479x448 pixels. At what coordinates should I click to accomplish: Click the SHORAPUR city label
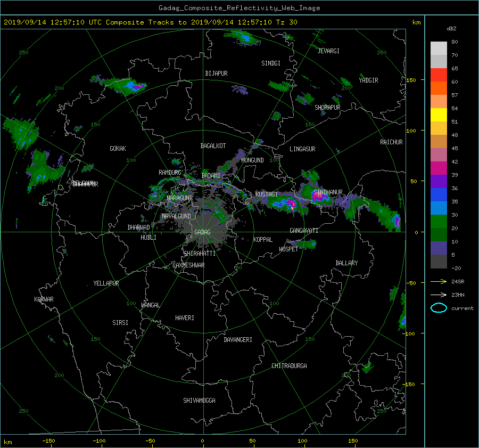(x=327, y=108)
